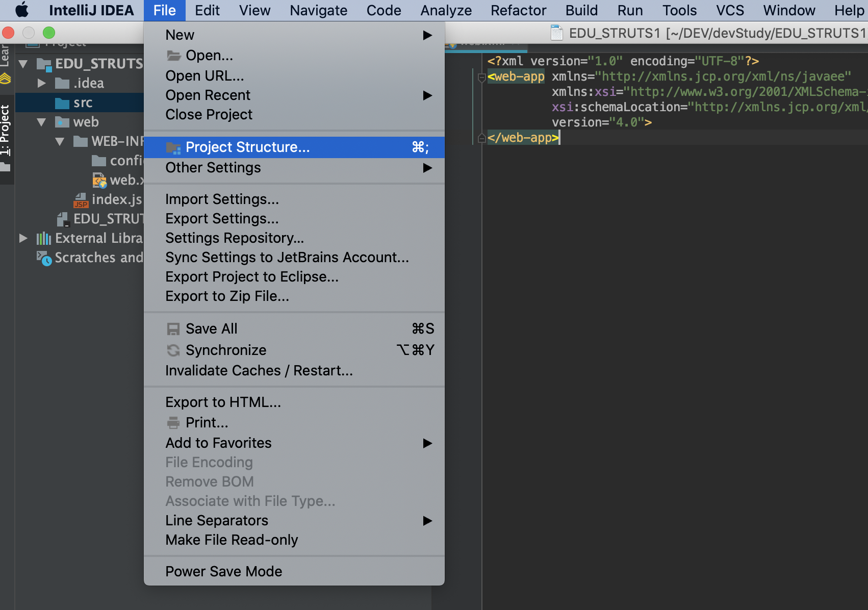
Task: Open the Edit menu
Action: [x=207, y=10]
